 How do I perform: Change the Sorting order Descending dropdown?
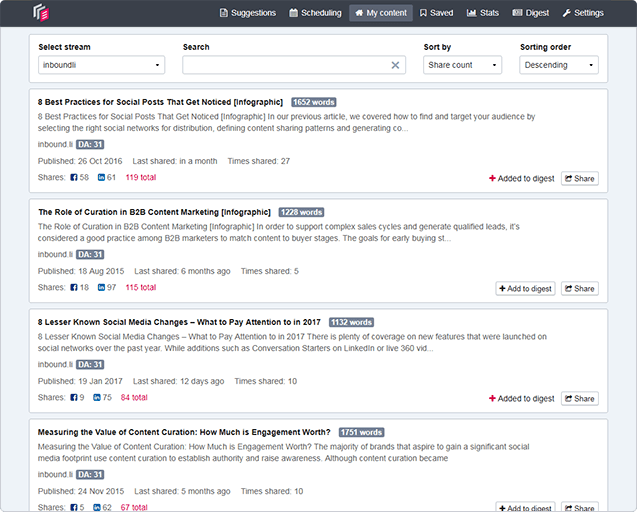(559, 65)
